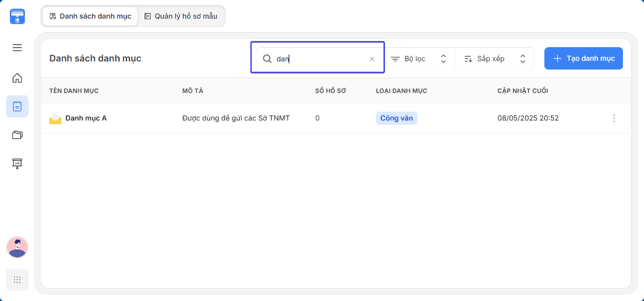
Task: Expand the Sắp xếp sort dropdown
Action: (x=495, y=59)
